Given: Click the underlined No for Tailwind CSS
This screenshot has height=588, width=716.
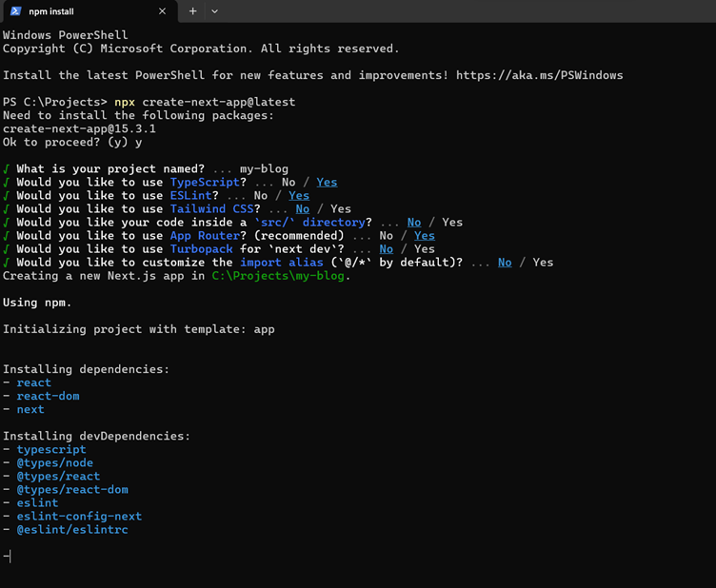Looking at the screenshot, I should [302, 209].
